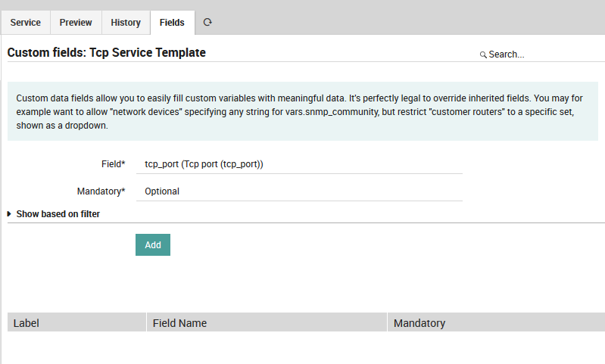Click the custom data fields info box

[302, 112]
